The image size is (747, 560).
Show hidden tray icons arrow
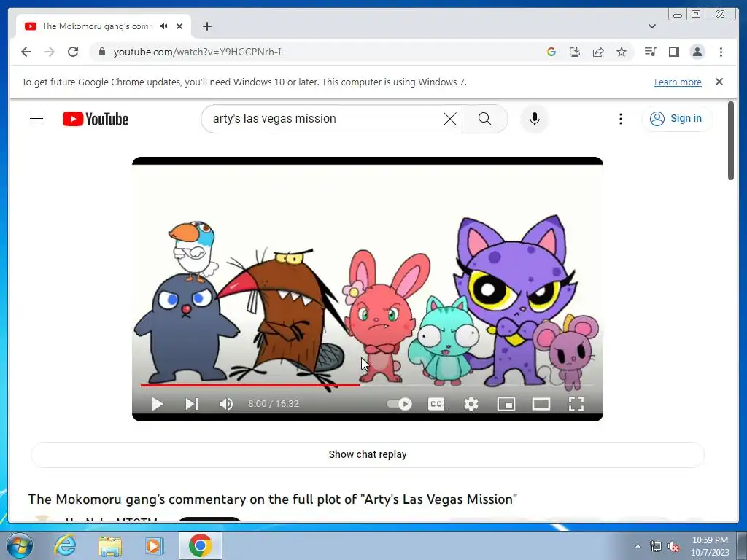pos(638,546)
